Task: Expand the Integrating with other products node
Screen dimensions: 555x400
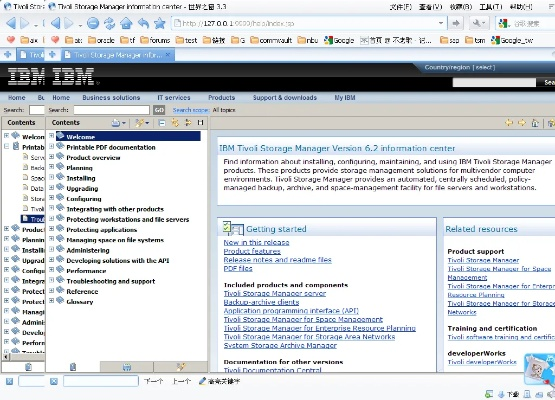Action: (51, 208)
